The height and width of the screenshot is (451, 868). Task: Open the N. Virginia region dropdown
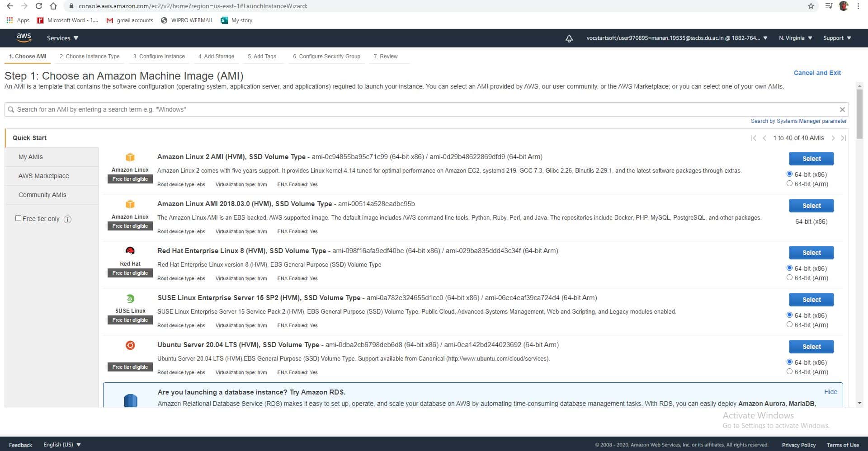point(795,38)
